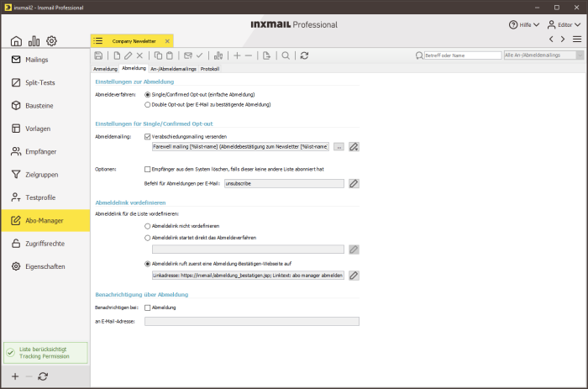Click the browse '...' button for farewell mailing
The height and width of the screenshot is (389, 588).
[x=339, y=147]
